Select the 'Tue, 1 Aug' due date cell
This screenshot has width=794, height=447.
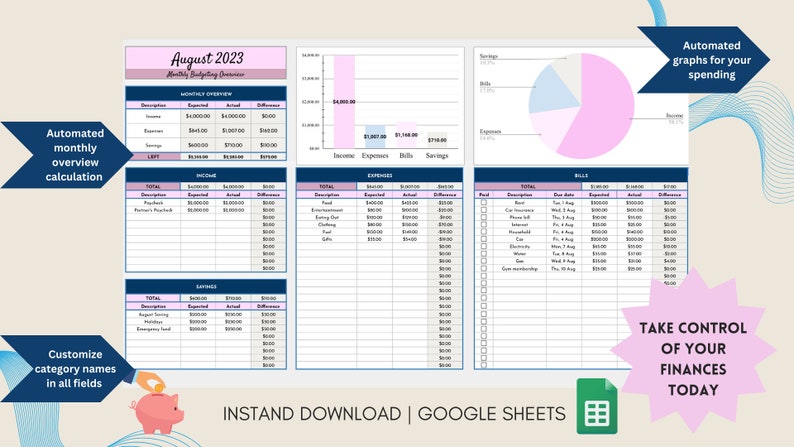tap(563, 202)
